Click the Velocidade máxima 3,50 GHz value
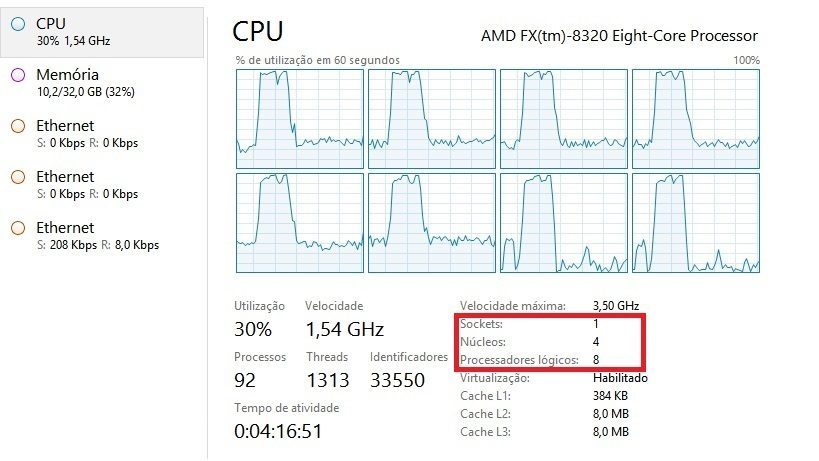The height and width of the screenshot is (461, 819). tap(616, 305)
